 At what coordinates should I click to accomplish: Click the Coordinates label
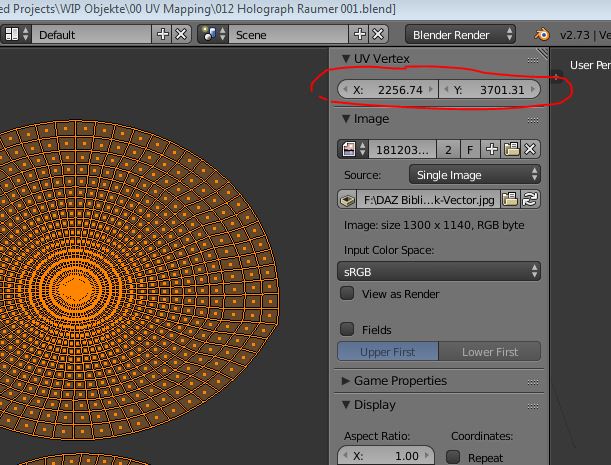(x=482, y=436)
